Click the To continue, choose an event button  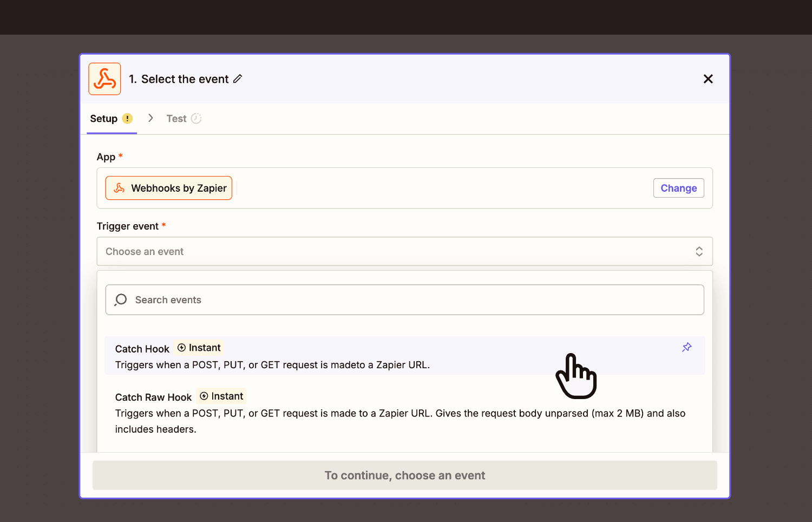(x=405, y=475)
